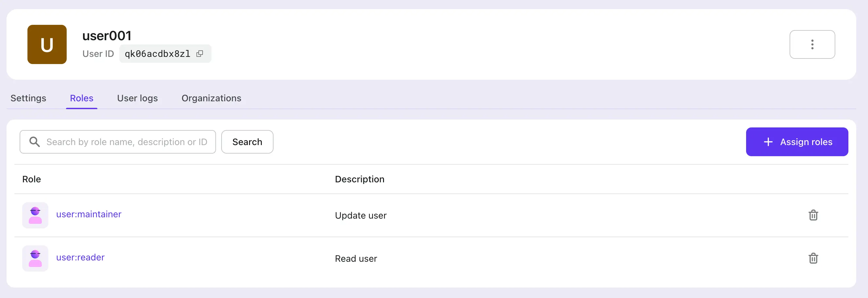The height and width of the screenshot is (298, 868).
Task: Switch to the Organizations tab
Action: point(211,98)
